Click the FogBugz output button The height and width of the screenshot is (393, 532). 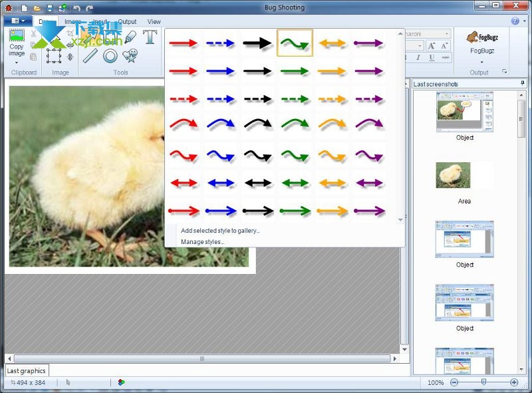coord(481,43)
